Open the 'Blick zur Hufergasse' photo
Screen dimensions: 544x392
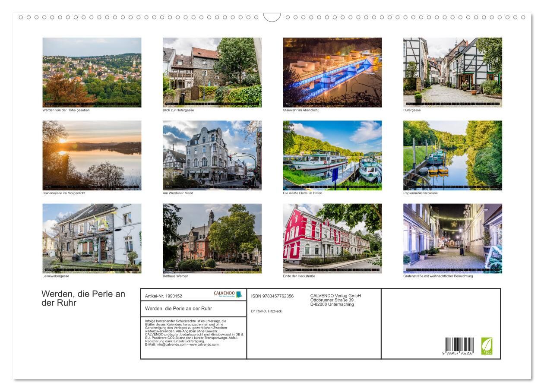(x=212, y=72)
